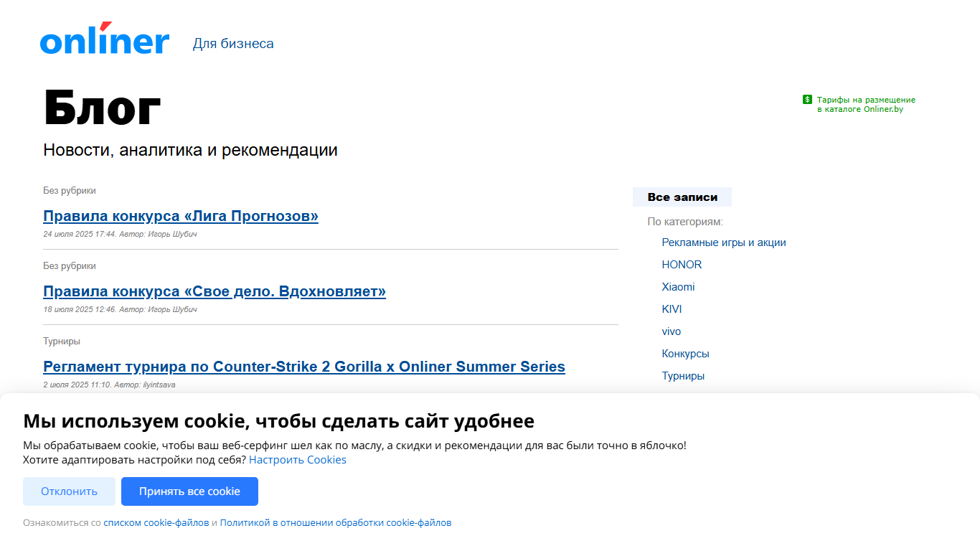Filter by "Рекламные игры и акции" category
The width and height of the screenshot is (980, 551).
(x=724, y=242)
